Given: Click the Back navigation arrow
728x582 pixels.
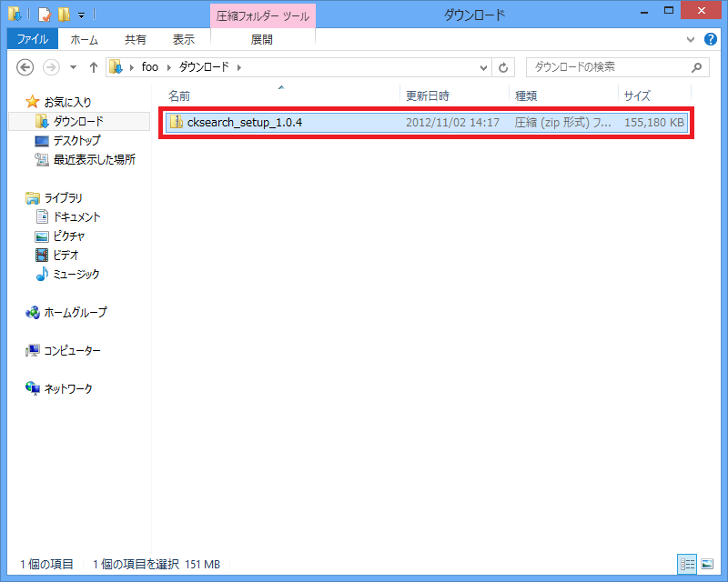Looking at the screenshot, I should [x=25, y=67].
